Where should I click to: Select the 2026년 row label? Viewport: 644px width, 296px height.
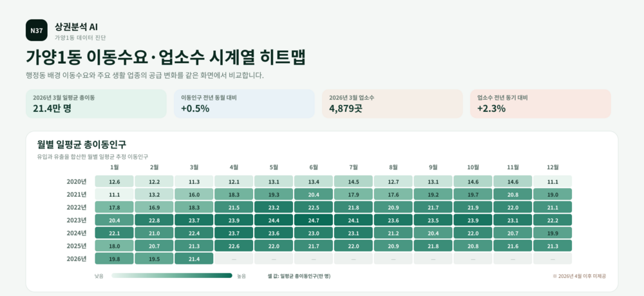(x=77, y=259)
